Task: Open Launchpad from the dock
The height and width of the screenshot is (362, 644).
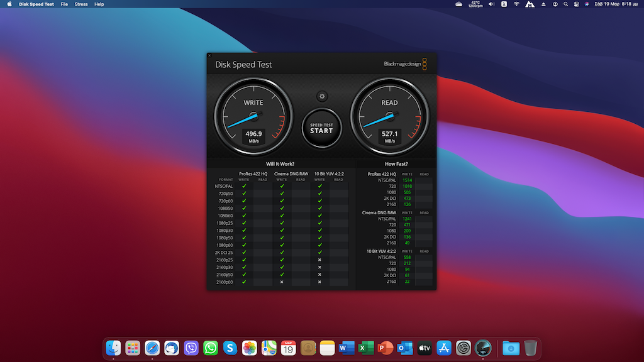Action: [133, 348]
